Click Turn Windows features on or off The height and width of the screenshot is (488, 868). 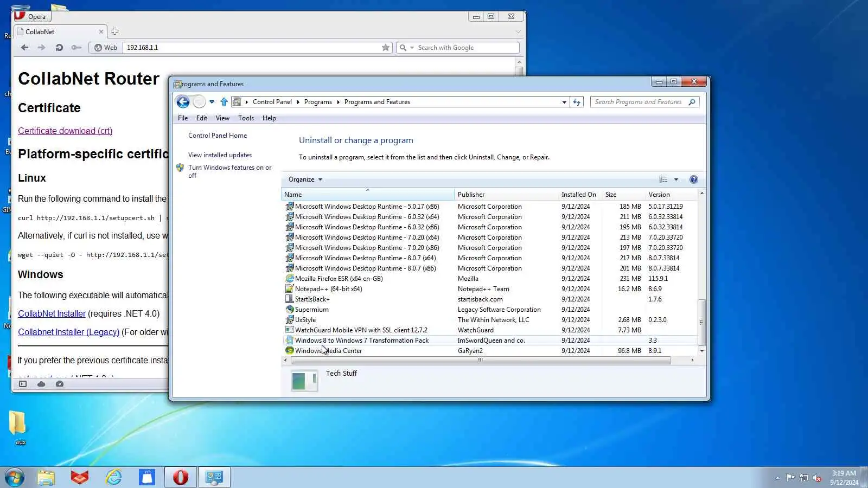coord(230,171)
